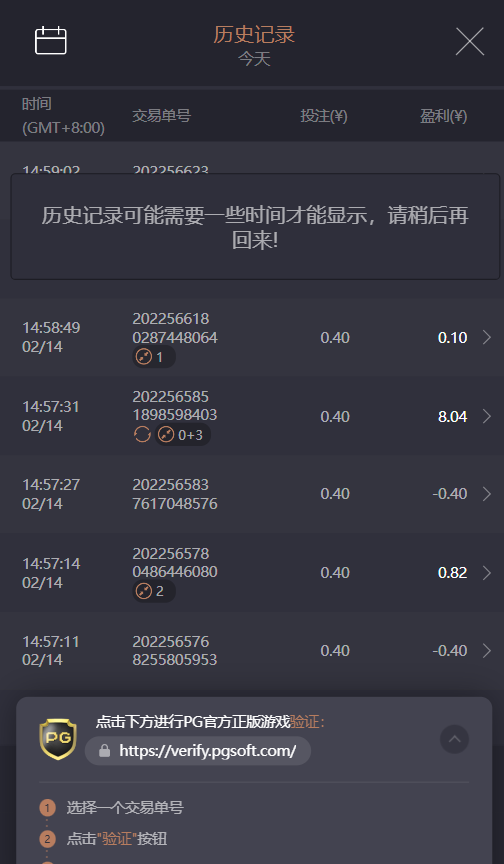
Task: Close the history record panel
Action: [470, 41]
